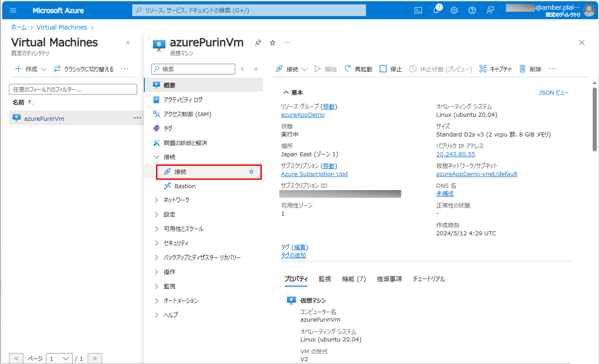The image size is (599, 364).
Task: Open the 接続 dropdown in command bar
Action: (291, 69)
